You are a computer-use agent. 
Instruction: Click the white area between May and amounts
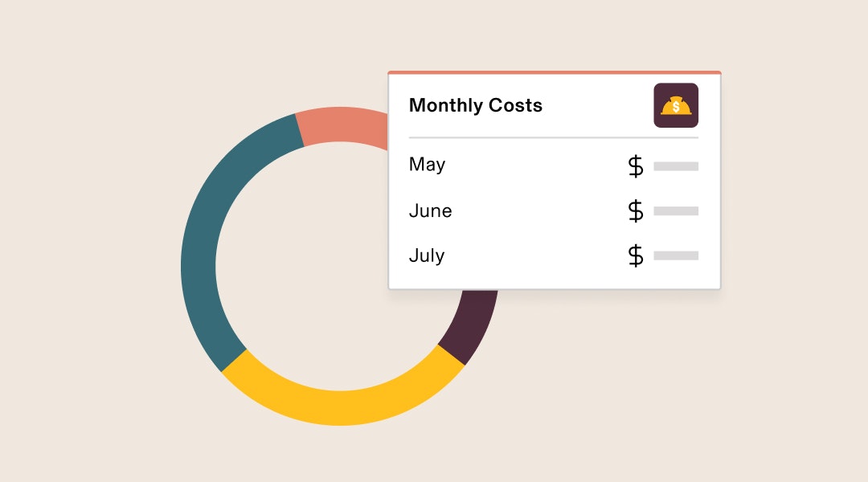[x=537, y=166]
